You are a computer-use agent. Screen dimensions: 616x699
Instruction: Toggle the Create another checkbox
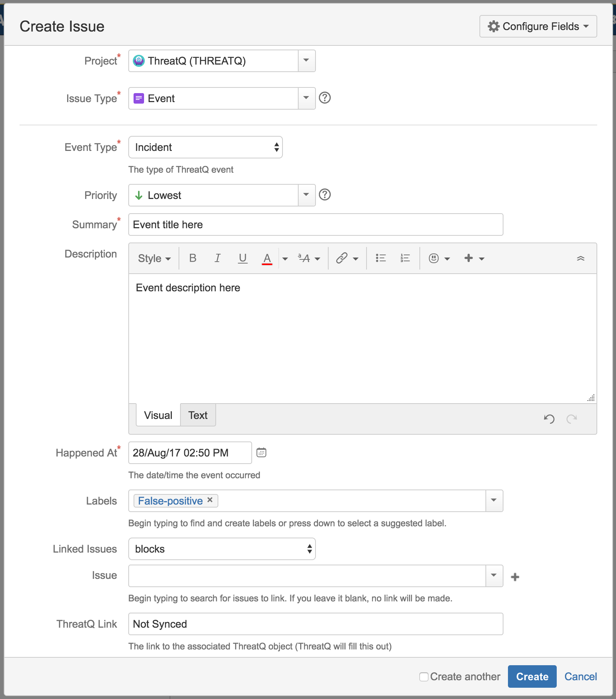[424, 676]
